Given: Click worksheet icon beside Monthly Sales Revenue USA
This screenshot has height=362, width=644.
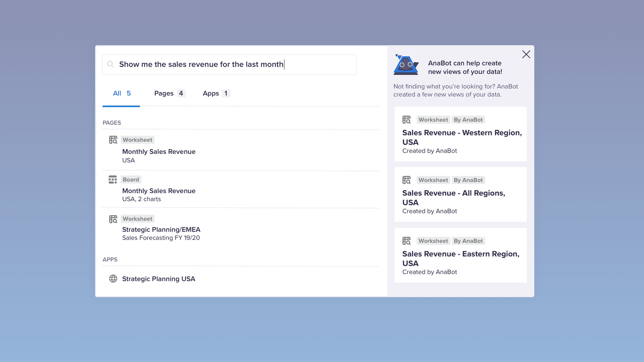Looking at the screenshot, I should tap(113, 140).
